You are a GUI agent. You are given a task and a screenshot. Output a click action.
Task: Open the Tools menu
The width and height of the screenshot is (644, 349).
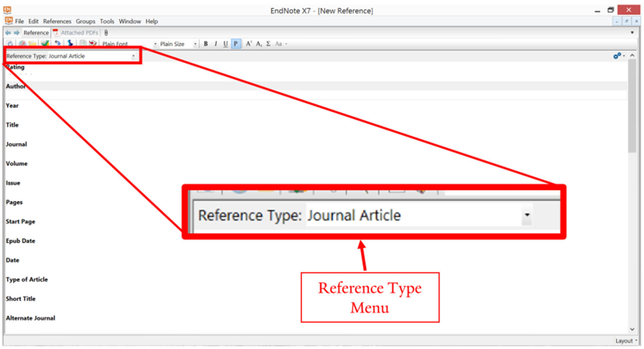pyautogui.click(x=107, y=21)
